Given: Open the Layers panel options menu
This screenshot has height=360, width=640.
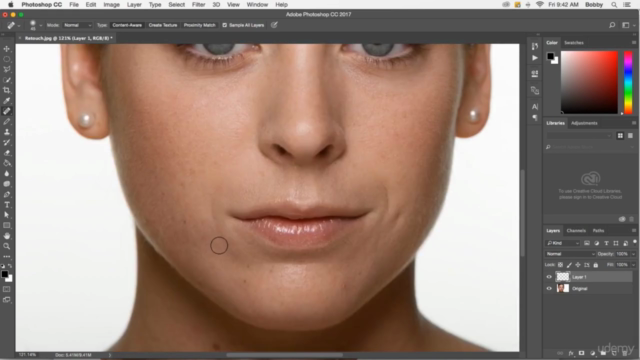Looking at the screenshot, I should tap(634, 231).
